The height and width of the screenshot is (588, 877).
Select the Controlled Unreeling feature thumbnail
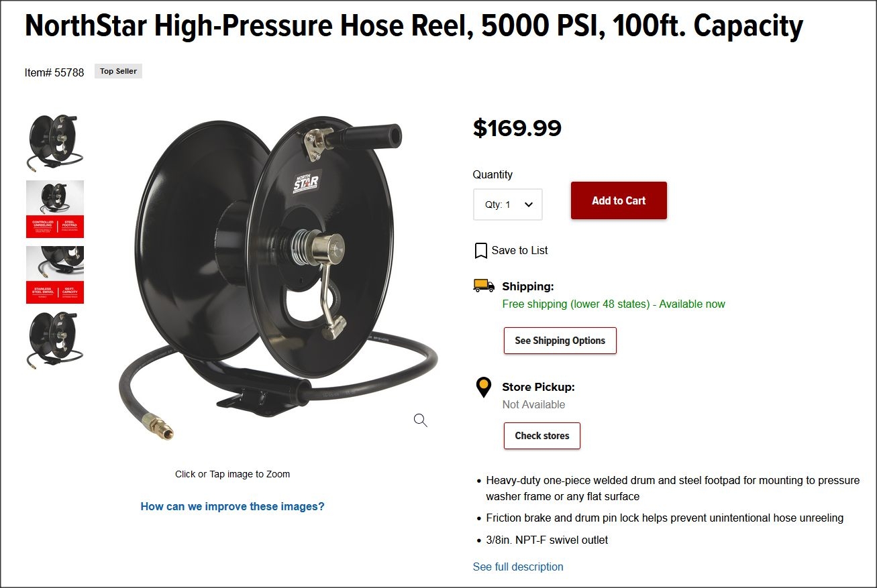tap(55, 209)
